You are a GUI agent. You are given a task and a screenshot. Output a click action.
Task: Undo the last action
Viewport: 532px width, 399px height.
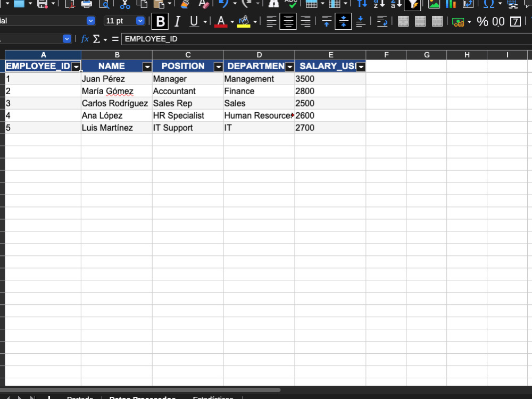coord(223,4)
